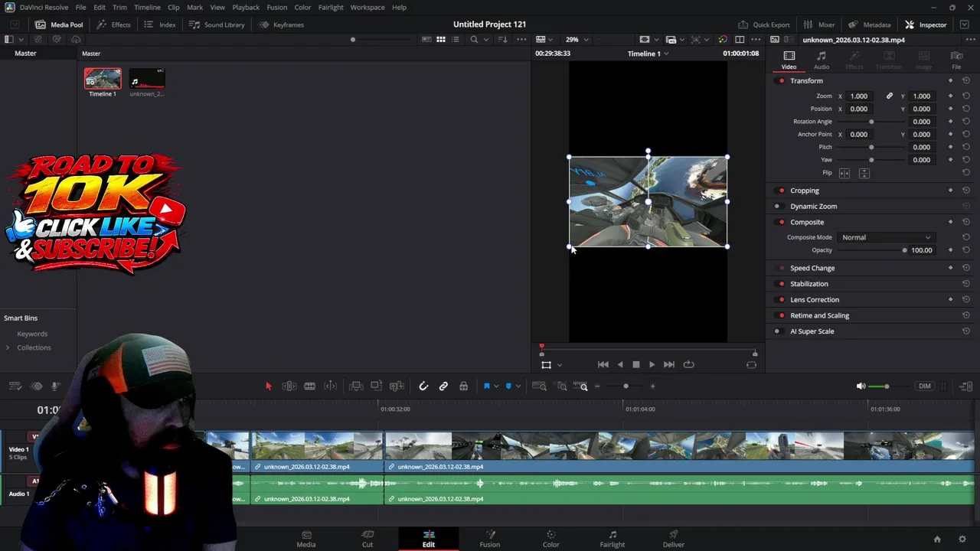This screenshot has height=551, width=980.
Task: Open the Composite Mode dropdown
Action: pyautogui.click(x=887, y=237)
